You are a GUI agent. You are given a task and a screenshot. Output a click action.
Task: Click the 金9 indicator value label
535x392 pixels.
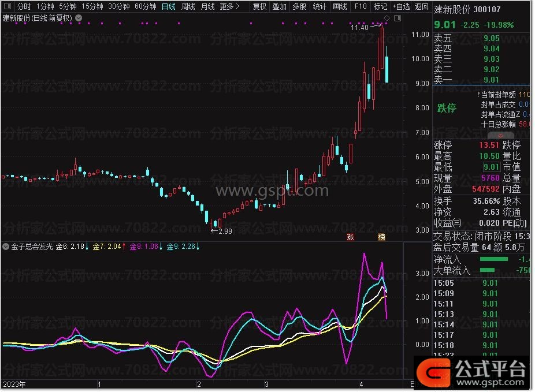[183, 247]
